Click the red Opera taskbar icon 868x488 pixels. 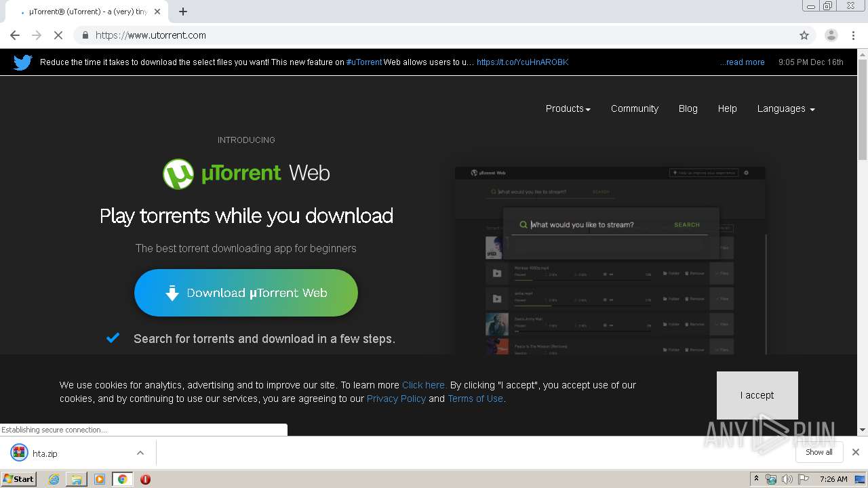(145, 479)
